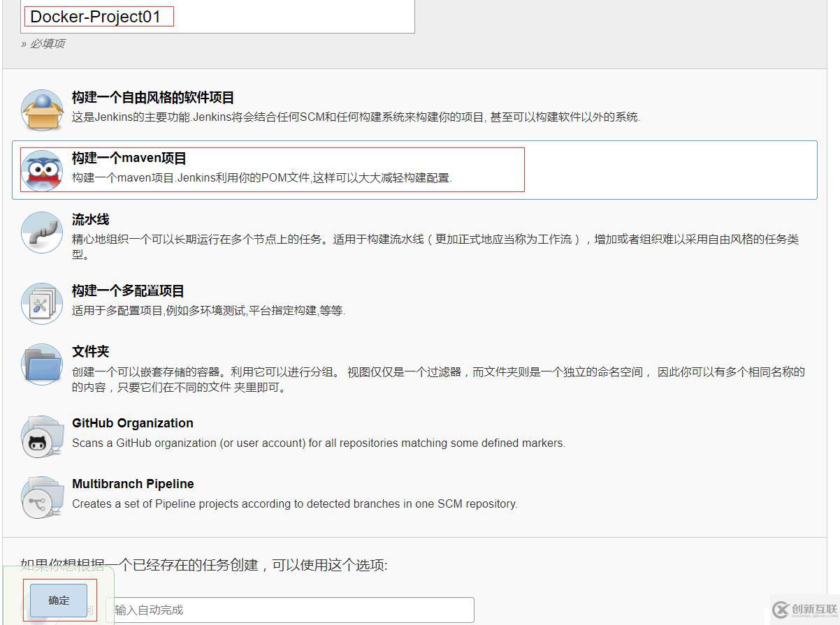Click the description mentioning 多环境测试
The height and width of the screenshot is (625, 840).
coord(208,311)
